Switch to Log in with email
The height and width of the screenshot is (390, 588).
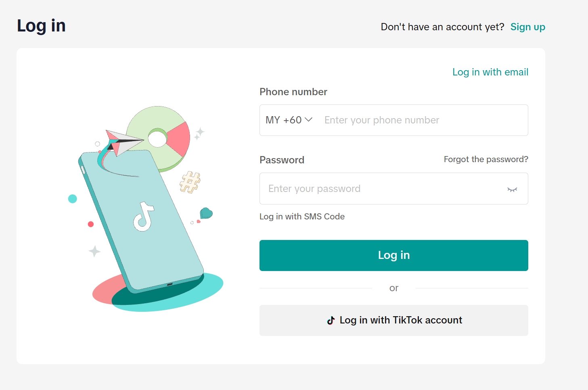pos(490,72)
